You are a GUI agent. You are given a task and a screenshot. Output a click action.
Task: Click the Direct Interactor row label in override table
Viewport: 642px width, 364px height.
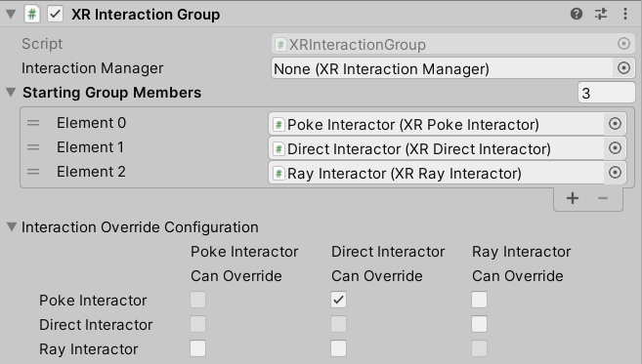coord(96,325)
